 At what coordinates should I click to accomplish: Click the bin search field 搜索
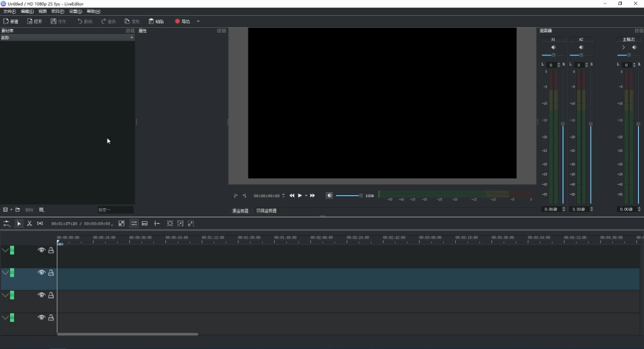pos(116,210)
